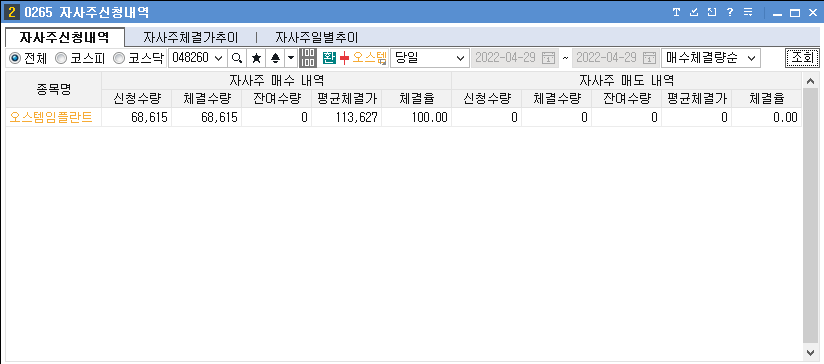This screenshot has width=824, height=364.
Task: Switch to the 자사주일별추이 tab
Action: click(x=316, y=38)
